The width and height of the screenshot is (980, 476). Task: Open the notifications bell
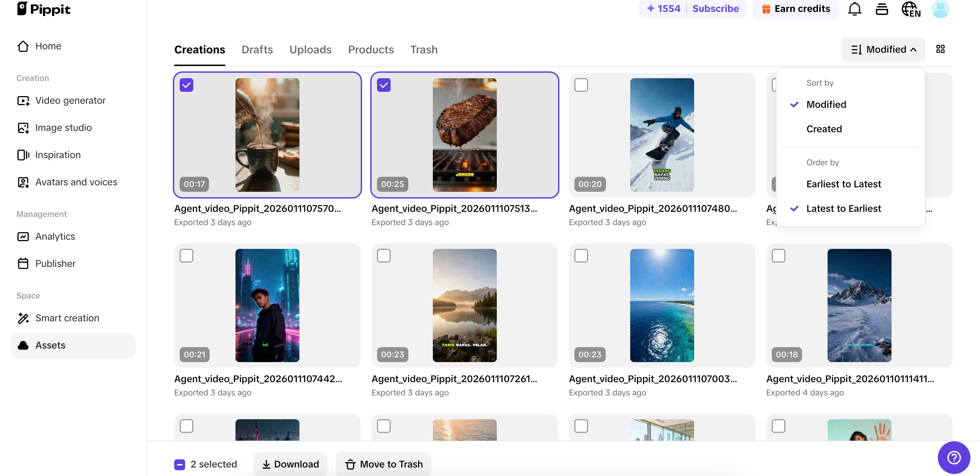coord(854,9)
